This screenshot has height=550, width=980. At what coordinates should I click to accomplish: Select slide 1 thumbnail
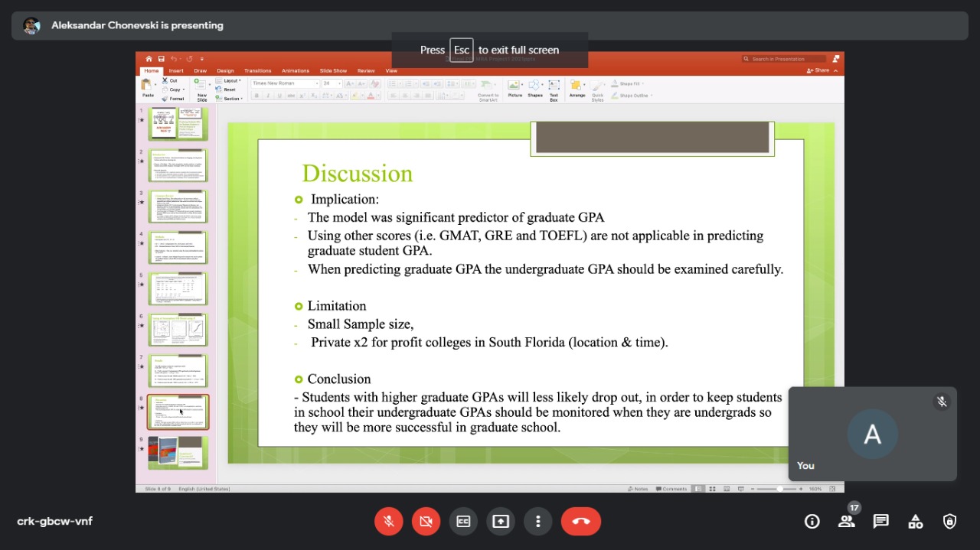(178, 123)
